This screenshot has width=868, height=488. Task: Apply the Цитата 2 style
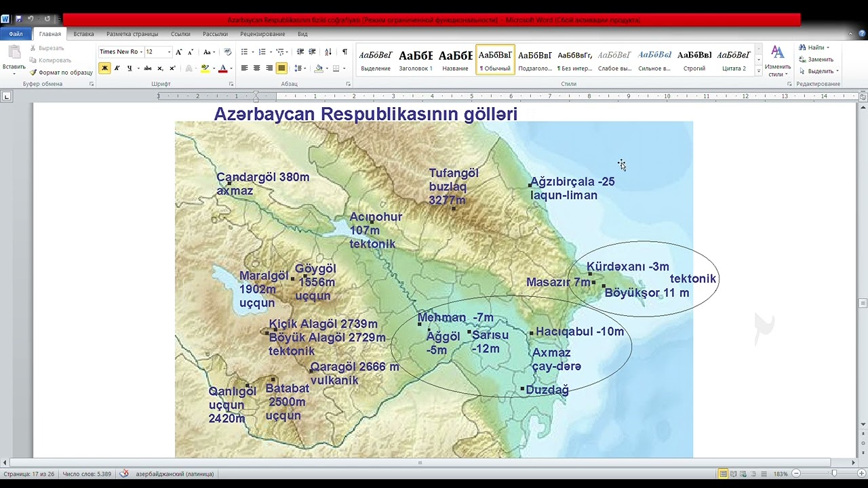[x=734, y=60]
